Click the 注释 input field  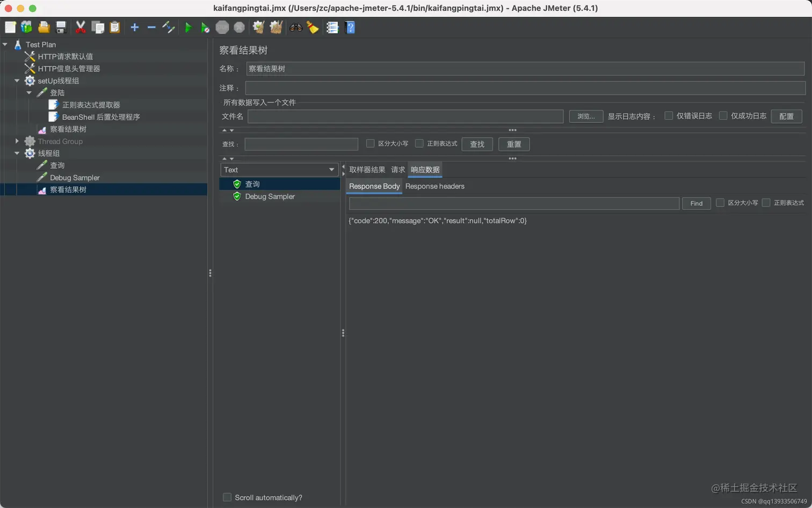525,88
